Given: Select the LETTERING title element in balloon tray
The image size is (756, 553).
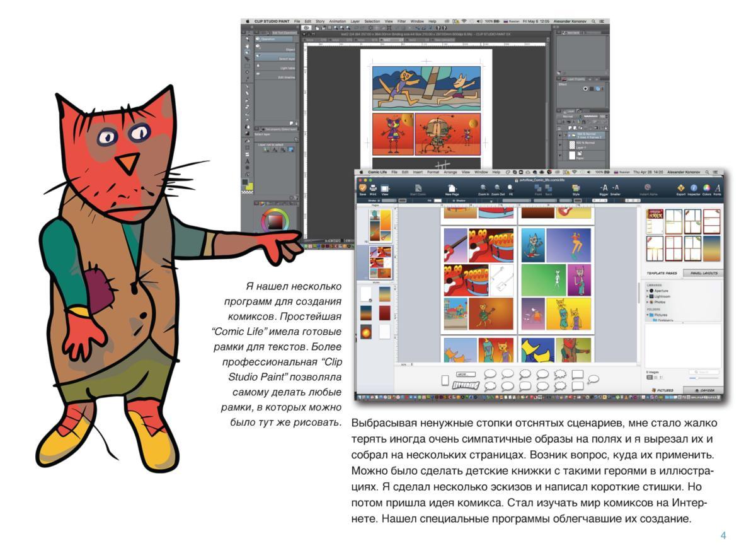Looking at the screenshot, I should pyautogui.click(x=466, y=384).
